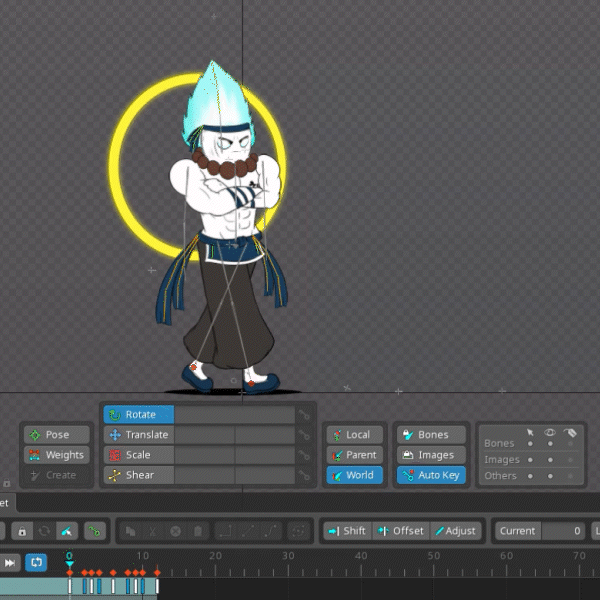Toggle Bones visibility dot

pyautogui.click(x=550, y=444)
